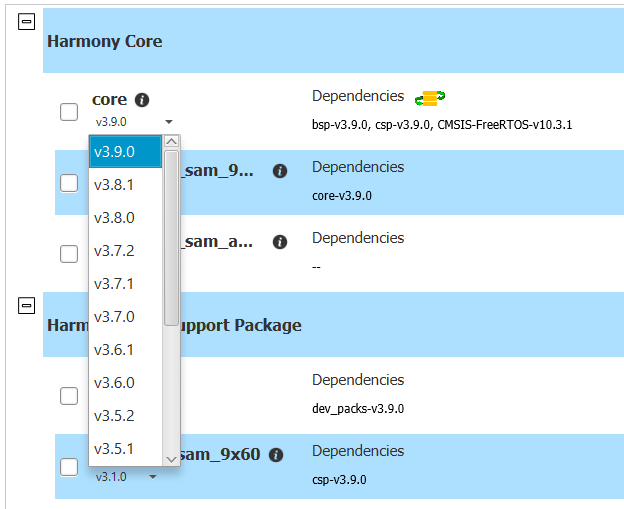The width and height of the screenshot is (624, 509).
Task: Choose version v3.6.0 from the list
Action: [125, 383]
